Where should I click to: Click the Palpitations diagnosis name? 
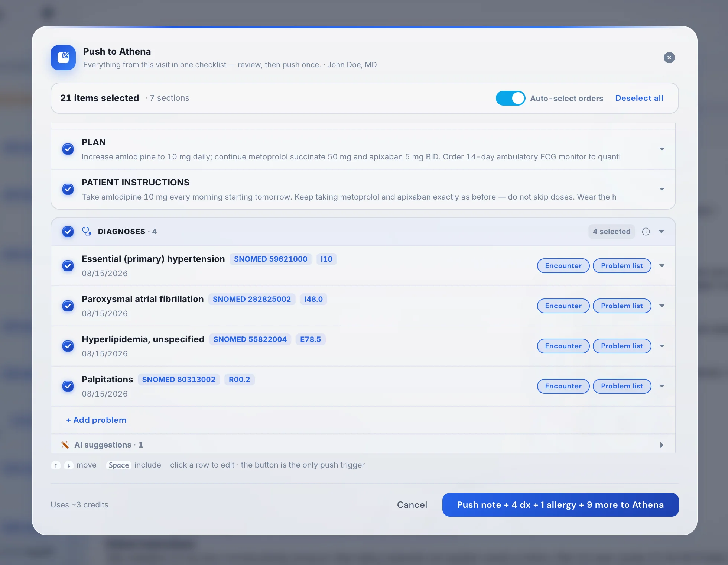pyautogui.click(x=107, y=380)
